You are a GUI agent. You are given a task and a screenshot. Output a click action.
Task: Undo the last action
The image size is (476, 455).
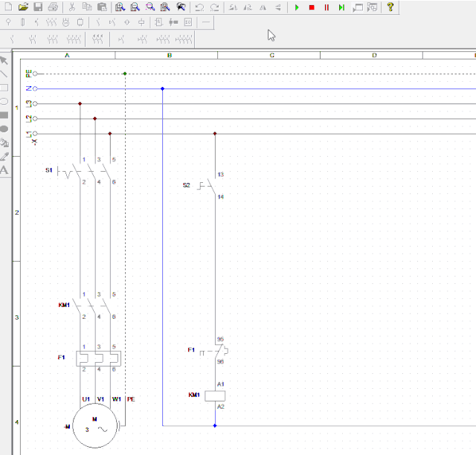click(199, 7)
